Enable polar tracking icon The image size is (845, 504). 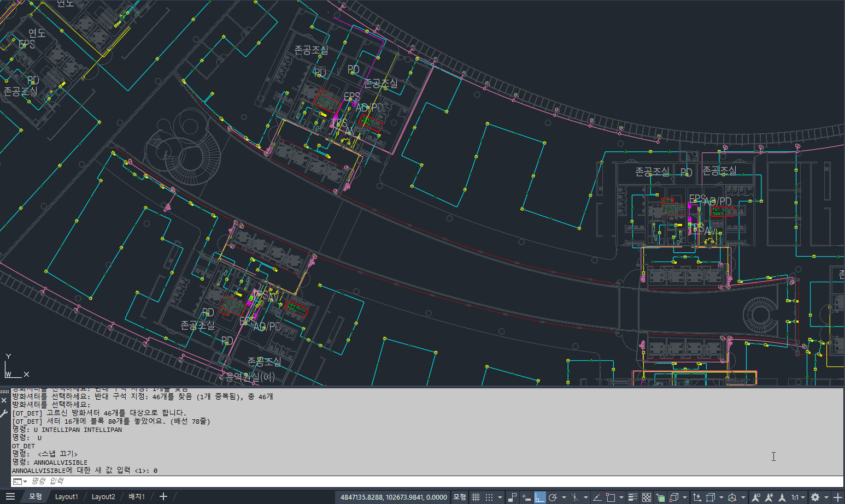click(553, 497)
